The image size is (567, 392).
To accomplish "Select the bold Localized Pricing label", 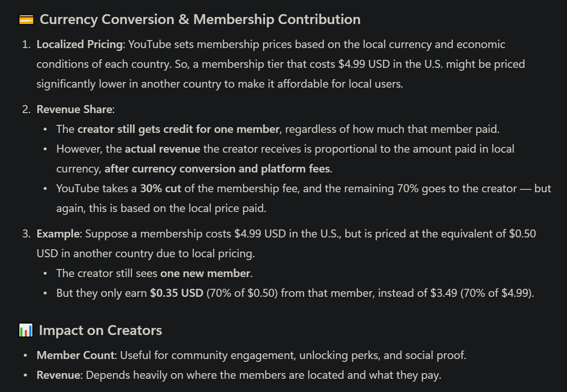I will coord(79,45).
